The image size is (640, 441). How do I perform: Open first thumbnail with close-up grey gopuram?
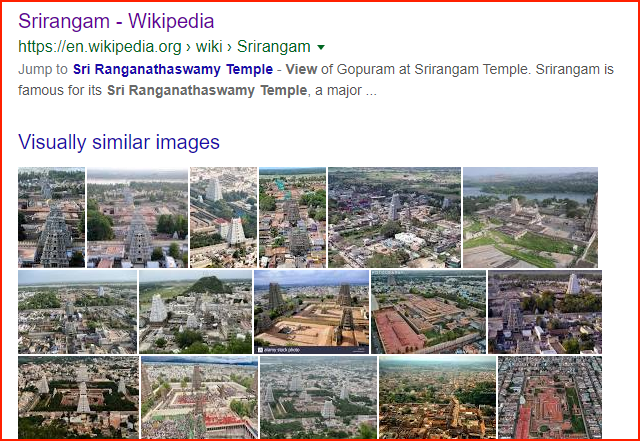click(51, 217)
